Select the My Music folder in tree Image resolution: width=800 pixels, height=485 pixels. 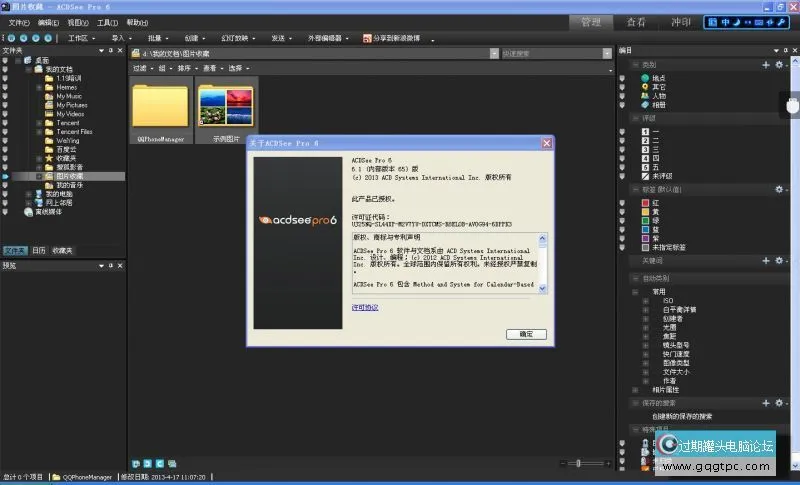[69, 96]
